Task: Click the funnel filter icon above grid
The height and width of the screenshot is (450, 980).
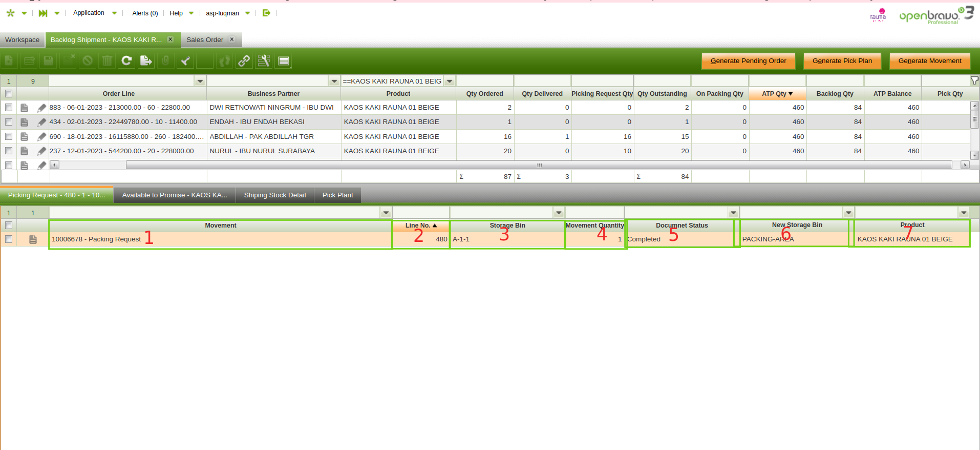Action: [x=974, y=80]
